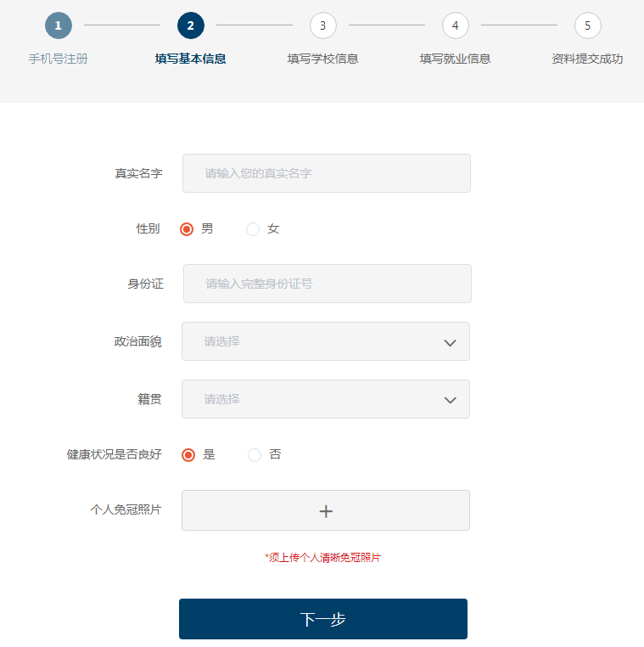Click chevron arrow in 籍贯 field
Viewport: 644px width, 647px height.
(x=451, y=400)
